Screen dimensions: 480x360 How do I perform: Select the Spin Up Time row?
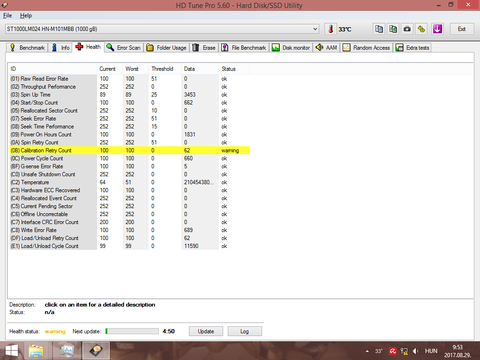click(129, 95)
